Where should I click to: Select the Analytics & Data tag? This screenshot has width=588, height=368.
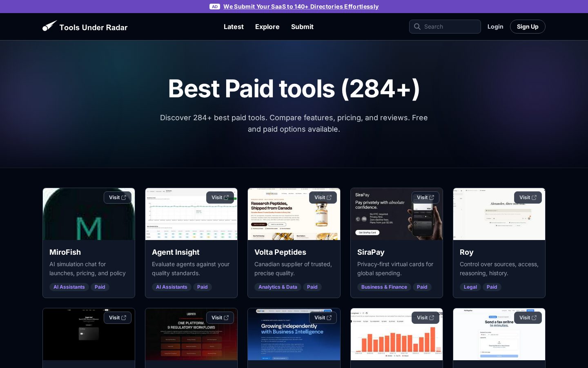[x=278, y=287]
